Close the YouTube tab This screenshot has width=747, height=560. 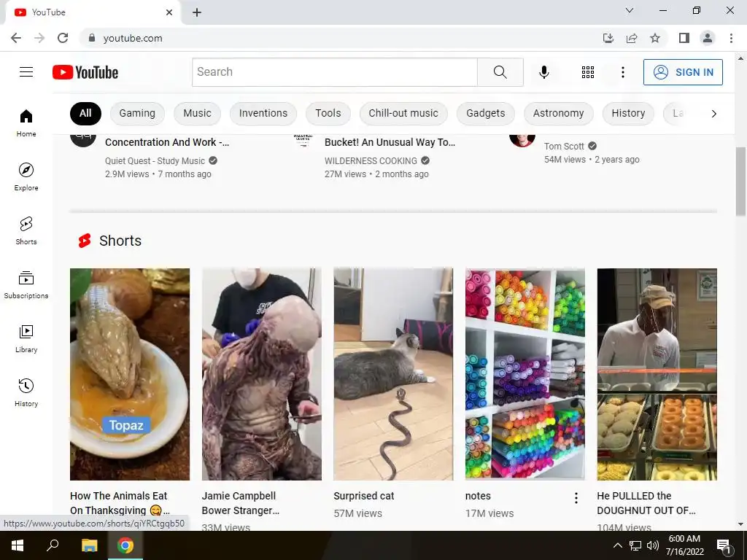coord(169,12)
